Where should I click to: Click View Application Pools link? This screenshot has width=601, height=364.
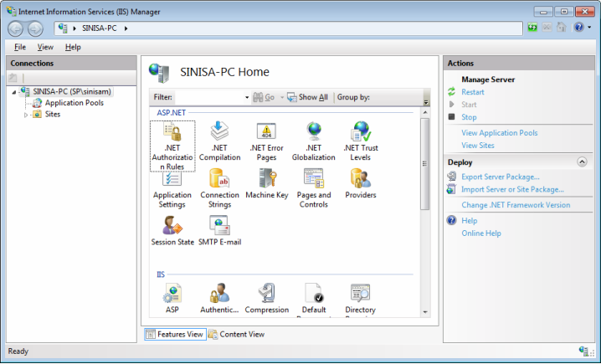pyautogui.click(x=499, y=133)
